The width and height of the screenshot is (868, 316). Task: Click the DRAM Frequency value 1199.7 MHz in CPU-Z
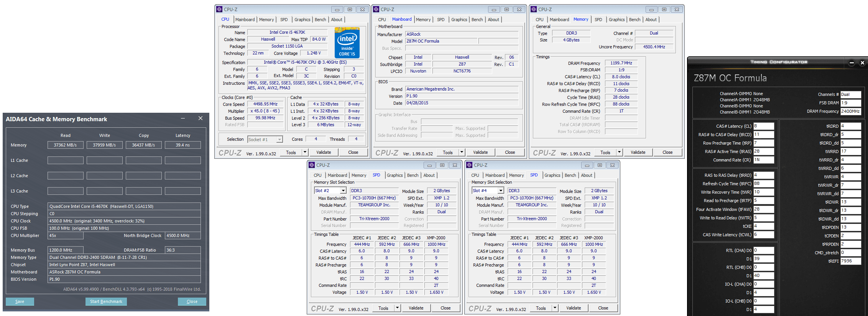pyautogui.click(x=621, y=63)
